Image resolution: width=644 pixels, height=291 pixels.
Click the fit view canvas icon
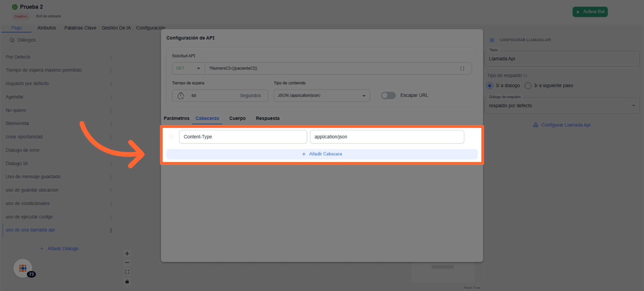[x=127, y=272]
